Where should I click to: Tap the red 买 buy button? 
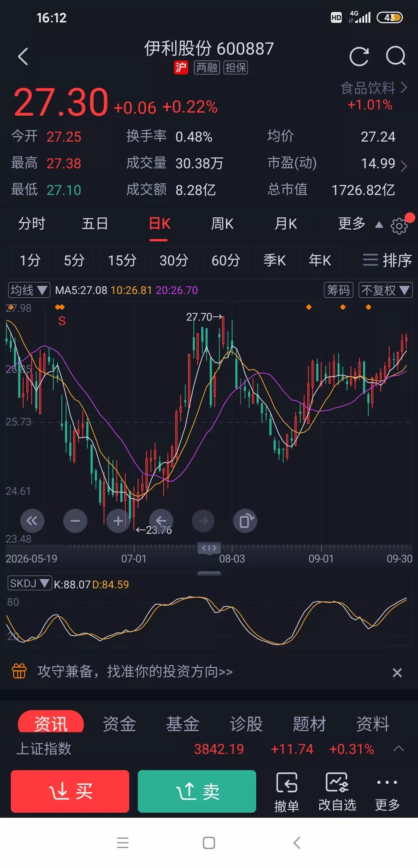coord(70,791)
